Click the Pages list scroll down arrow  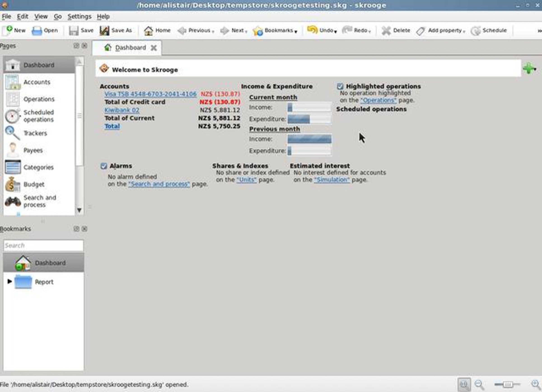pos(79,210)
